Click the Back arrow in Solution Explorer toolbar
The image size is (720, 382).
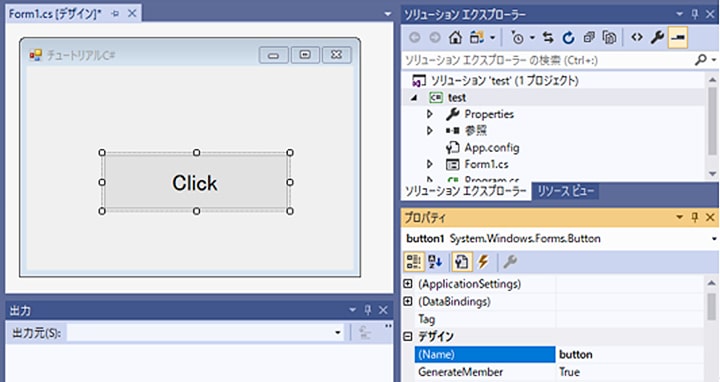click(415, 38)
